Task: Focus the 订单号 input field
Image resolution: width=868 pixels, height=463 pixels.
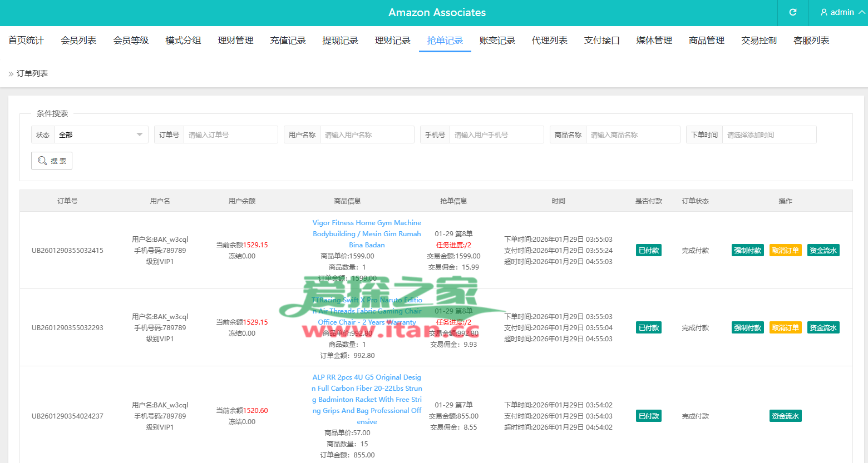Action: click(x=230, y=135)
